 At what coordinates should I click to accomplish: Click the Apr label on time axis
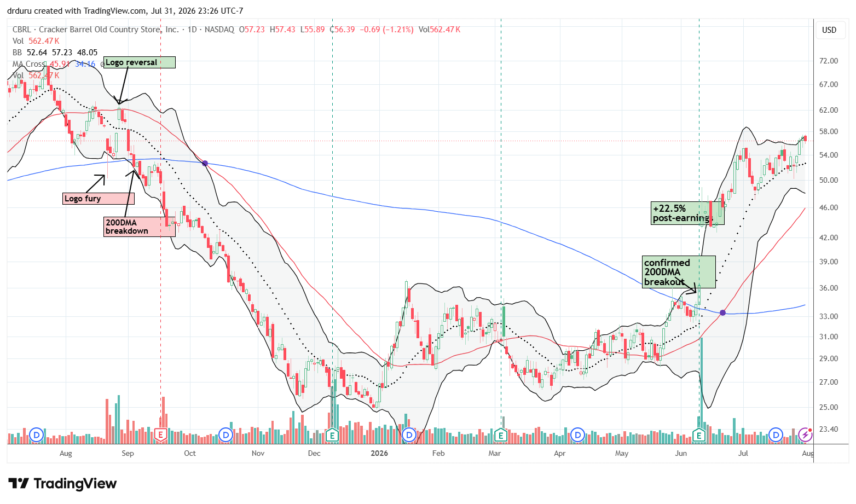559,453
